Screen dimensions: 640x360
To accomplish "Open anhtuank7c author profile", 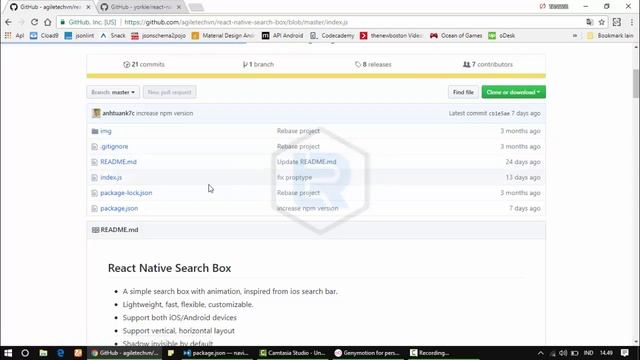I will click(118, 113).
